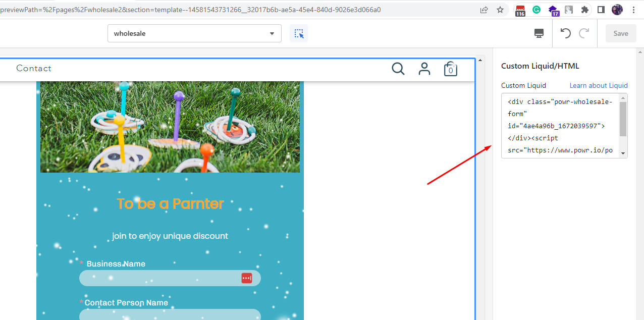644x320 pixels.
Task: Open the Contact navigation link
Action: coord(34,68)
